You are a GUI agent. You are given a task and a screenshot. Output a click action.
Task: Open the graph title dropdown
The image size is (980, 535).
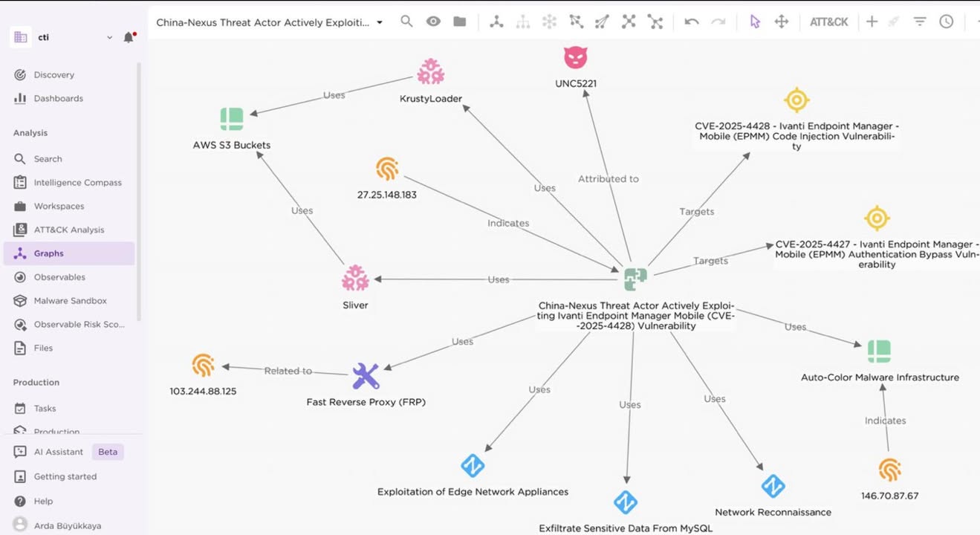tap(379, 23)
